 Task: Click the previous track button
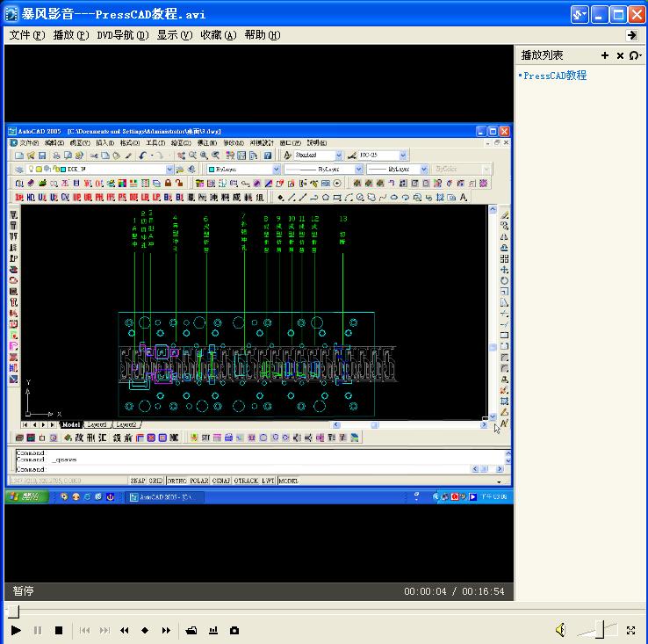(x=84, y=630)
